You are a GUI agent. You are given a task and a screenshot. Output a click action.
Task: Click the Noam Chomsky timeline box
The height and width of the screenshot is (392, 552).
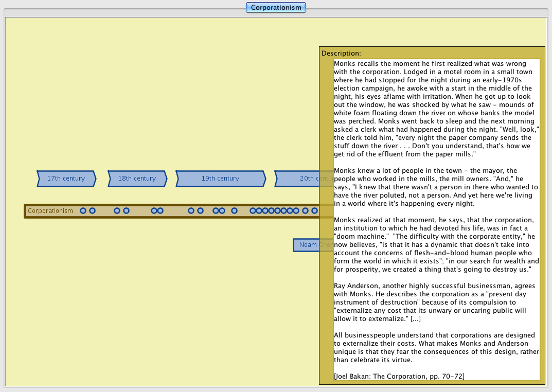tap(307, 245)
